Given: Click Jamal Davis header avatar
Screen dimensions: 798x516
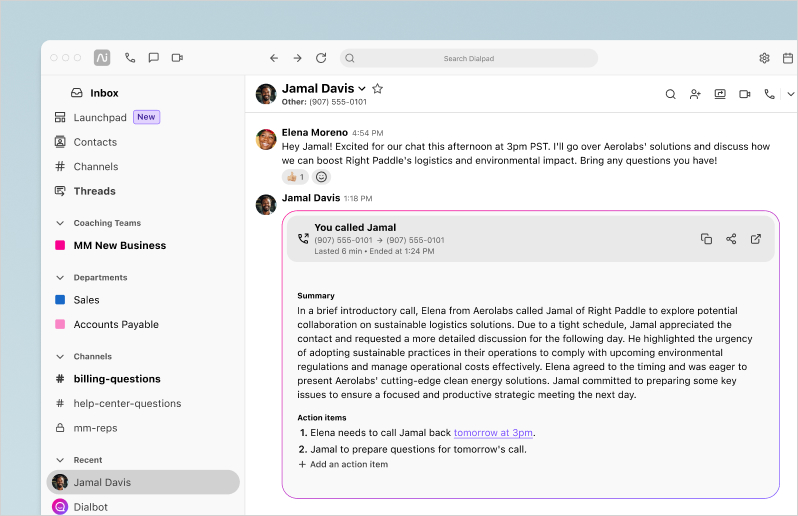Looking at the screenshot, I should pyautogui.click(x=266, y=94).
